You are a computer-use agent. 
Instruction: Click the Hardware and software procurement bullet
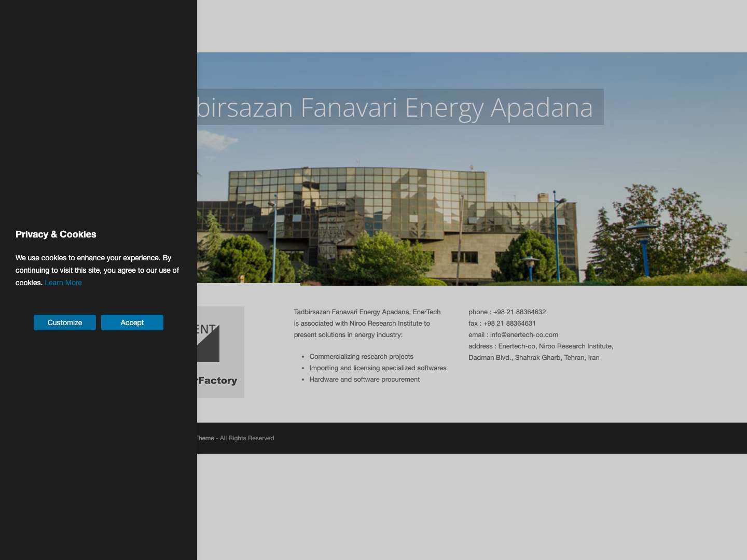pyautogui.click(x=365, y=379)
